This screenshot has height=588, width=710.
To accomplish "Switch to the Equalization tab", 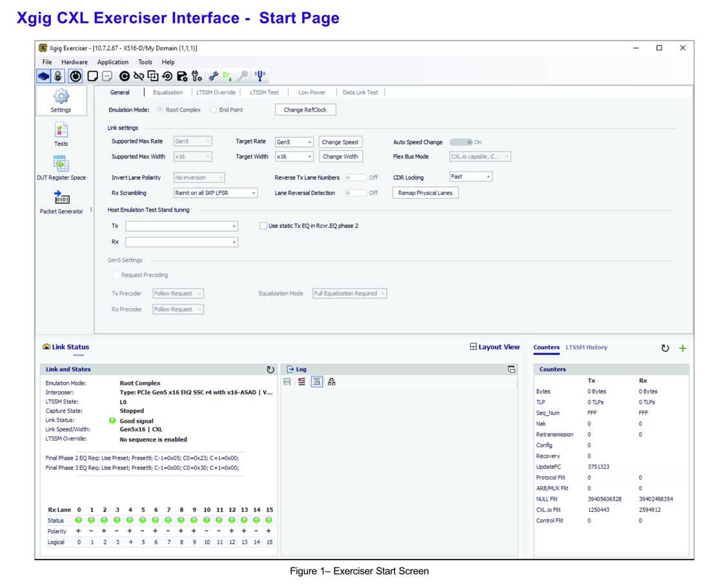I will (168, 92).
